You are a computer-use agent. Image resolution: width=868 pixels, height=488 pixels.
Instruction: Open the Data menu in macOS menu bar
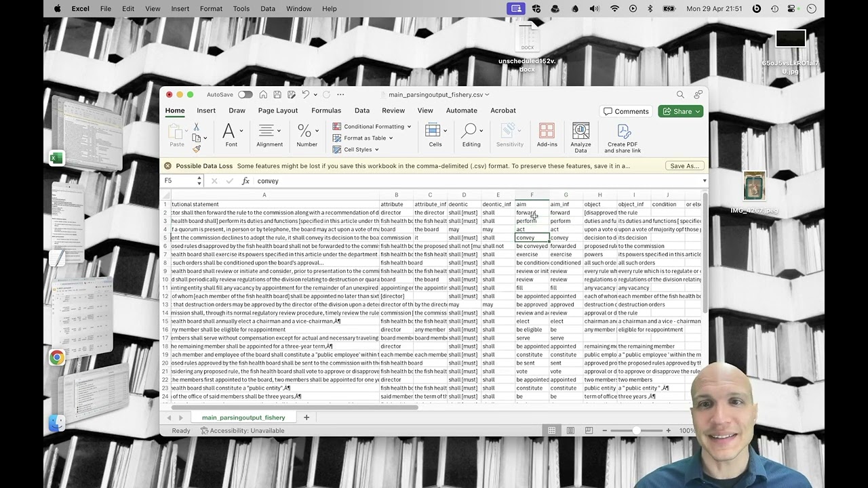coord(268,8)
